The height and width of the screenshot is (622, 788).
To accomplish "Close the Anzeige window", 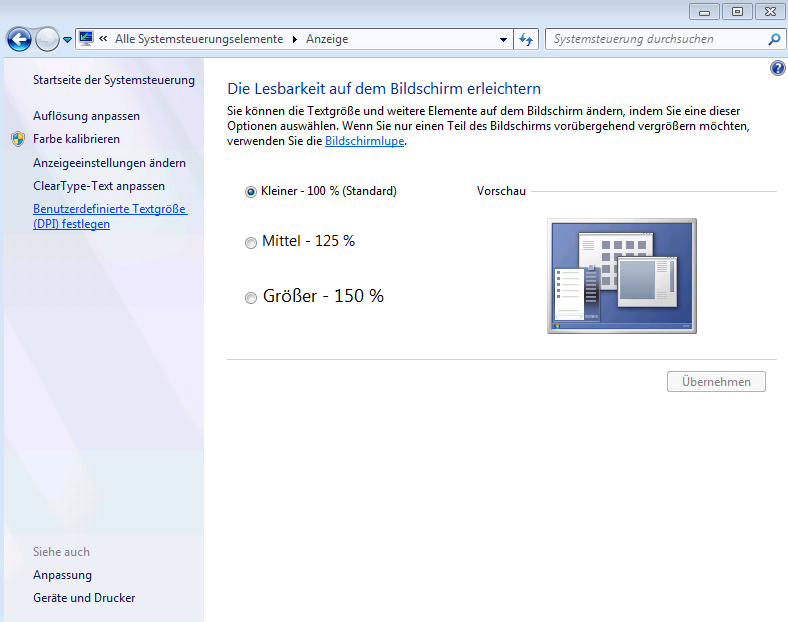I will point(770,12).
